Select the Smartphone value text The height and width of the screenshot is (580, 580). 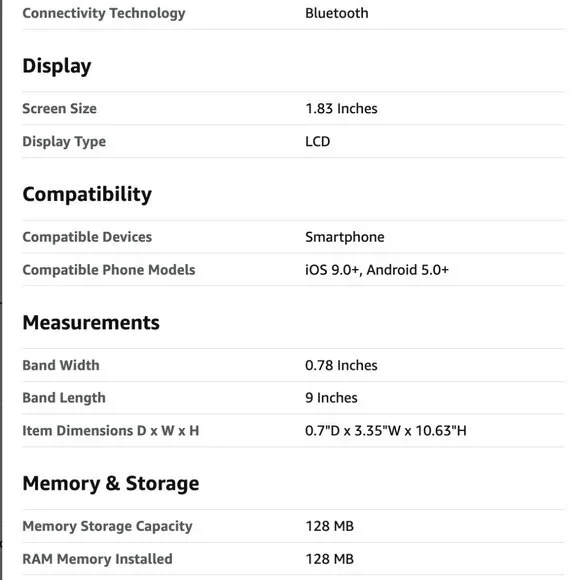pyautogui.click(x=344, y=237)
